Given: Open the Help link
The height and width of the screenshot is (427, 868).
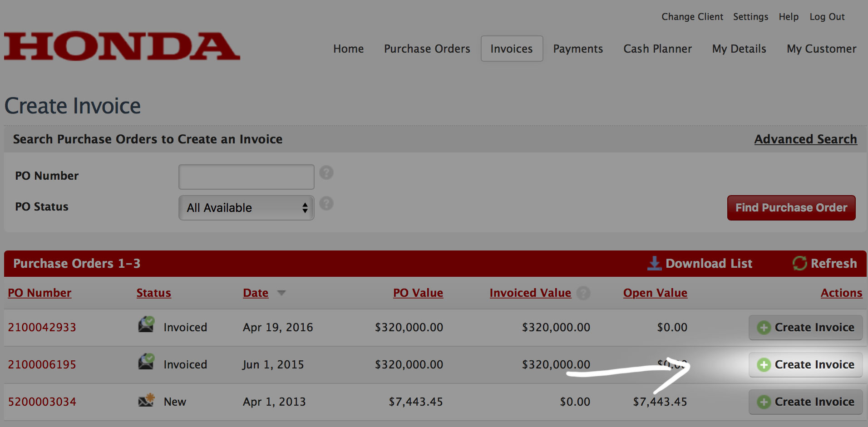Looking at the screenshot, I should [789, 17].
